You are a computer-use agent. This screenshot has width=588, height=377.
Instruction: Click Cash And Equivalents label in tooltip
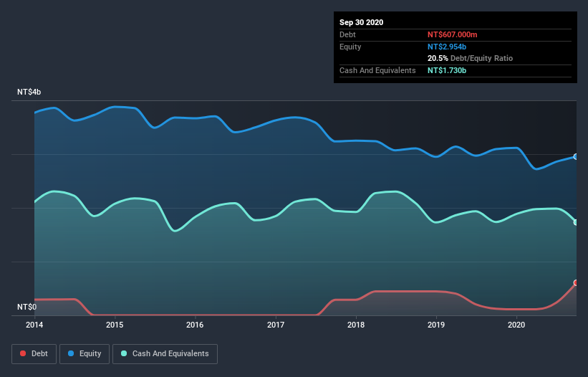(377, 70)
